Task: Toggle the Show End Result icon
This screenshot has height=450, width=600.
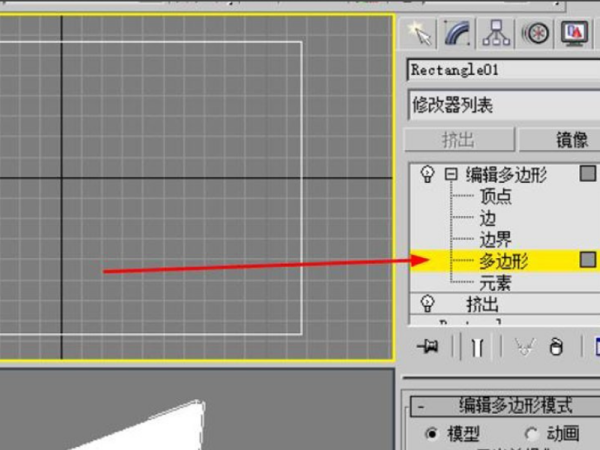Action: point(477,347)
